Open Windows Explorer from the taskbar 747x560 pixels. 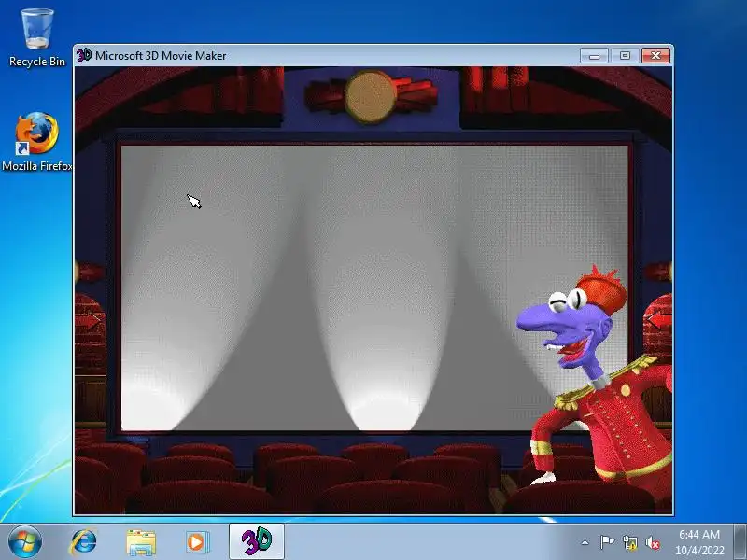coord(141,542)
